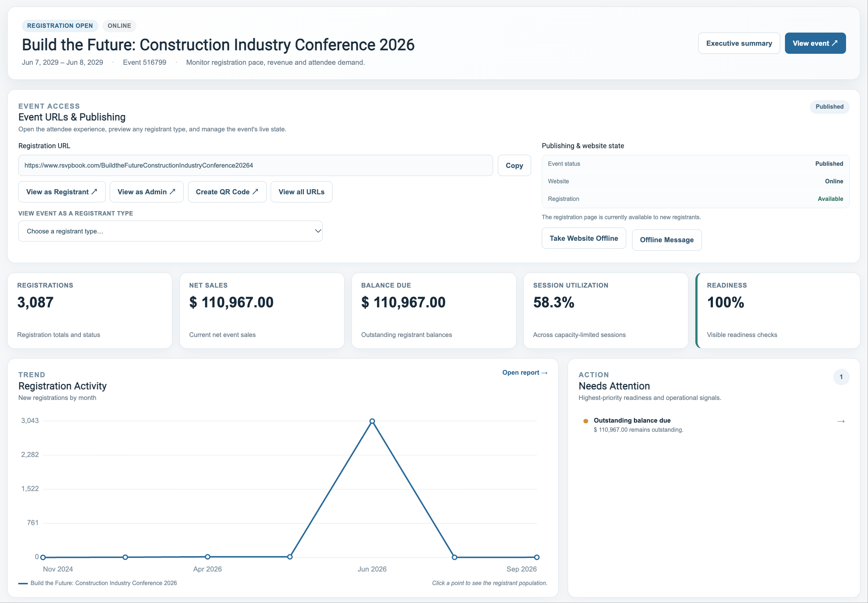Open the Net Sales card
This screenshot has height=603, width=868.
262,311
